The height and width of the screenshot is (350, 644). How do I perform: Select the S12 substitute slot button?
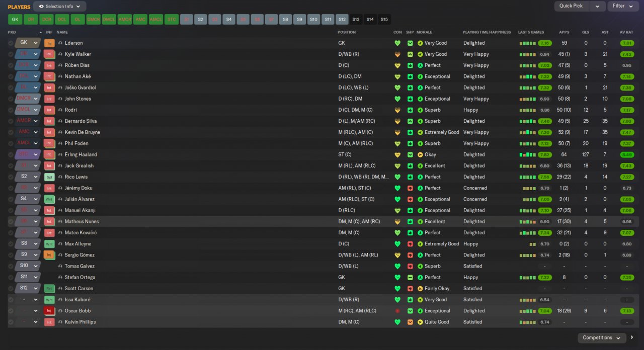point(342,19)
